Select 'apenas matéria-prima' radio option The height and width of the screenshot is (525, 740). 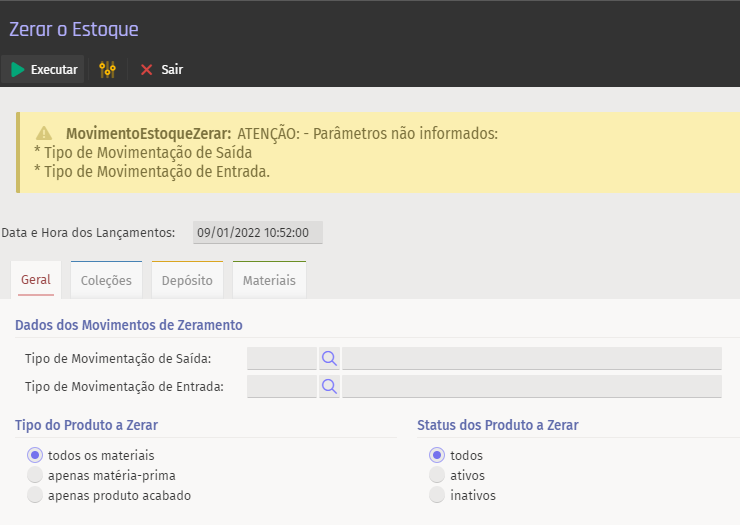point(36,475)
